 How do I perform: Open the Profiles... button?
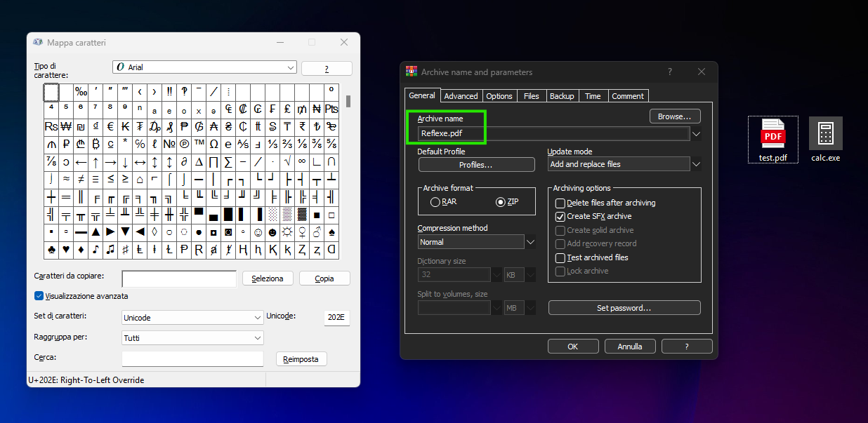(476, 165)
